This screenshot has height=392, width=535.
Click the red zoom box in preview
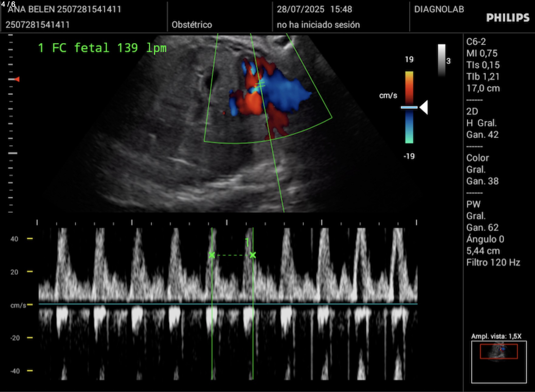pyautogui.click(x=499, y=351)
